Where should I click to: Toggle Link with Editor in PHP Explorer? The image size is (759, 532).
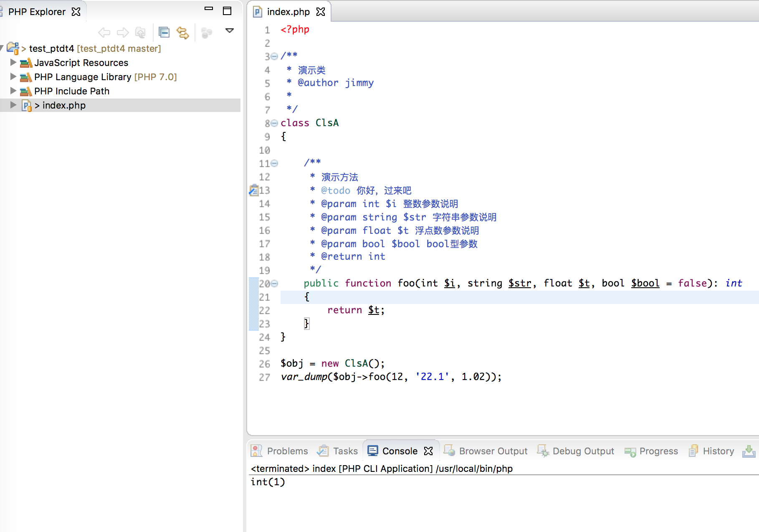click(183, 33)
